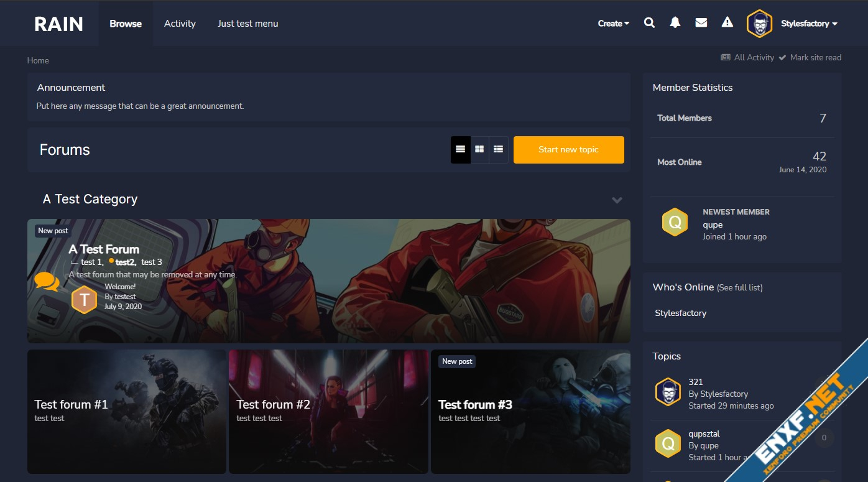
Task: Collapse the A Test Category section
Action: coord(617,200)
